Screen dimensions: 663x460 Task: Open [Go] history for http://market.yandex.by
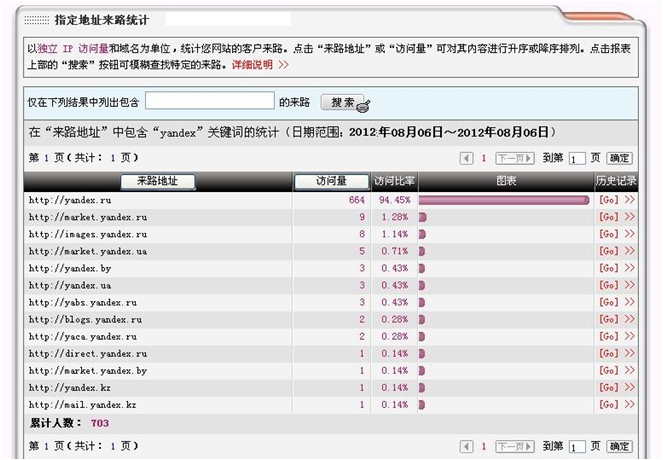pyautogui.click(x=608, y=370)
